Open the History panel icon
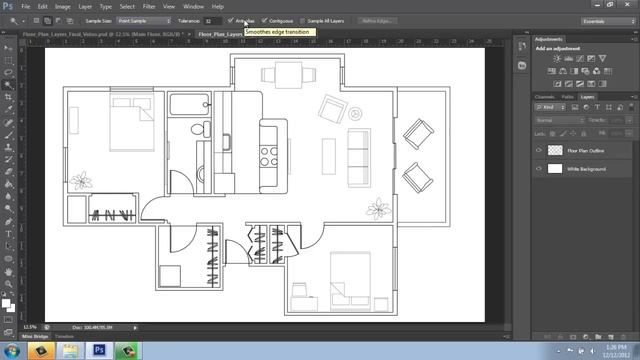640x360 pixels. pos(522,47)
